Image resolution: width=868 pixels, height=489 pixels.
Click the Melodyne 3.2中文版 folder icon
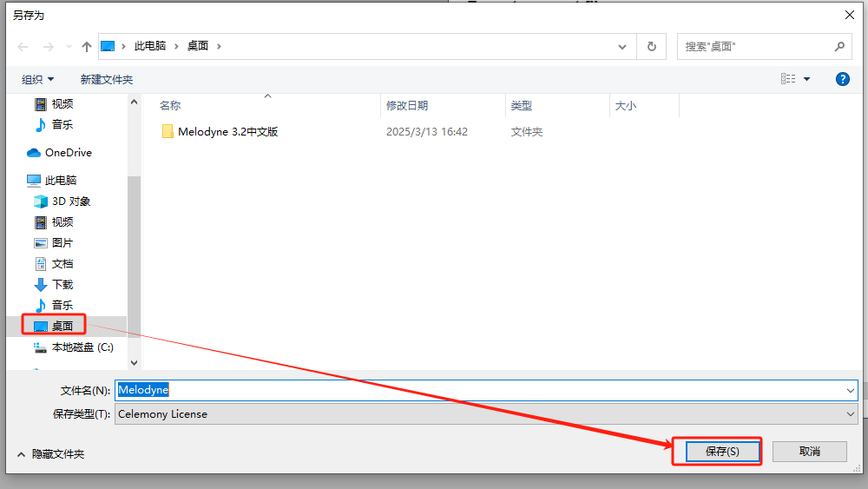[x=168, y=132]
